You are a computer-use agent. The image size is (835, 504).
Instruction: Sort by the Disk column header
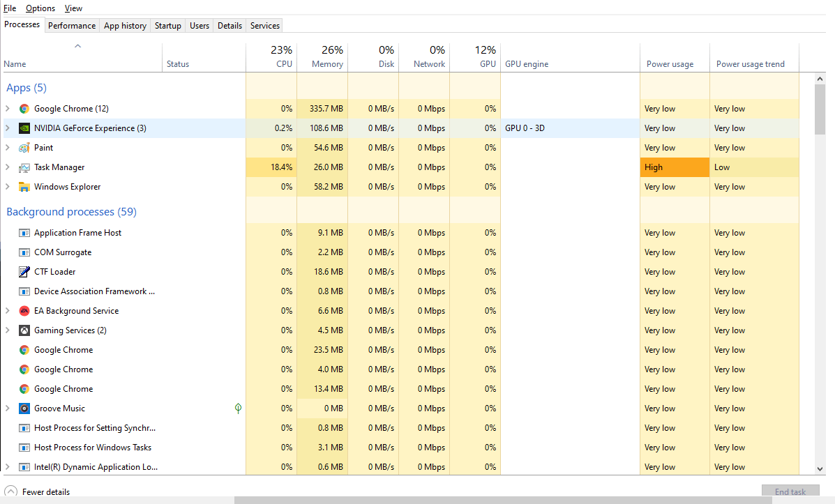(x=373, y=57)
